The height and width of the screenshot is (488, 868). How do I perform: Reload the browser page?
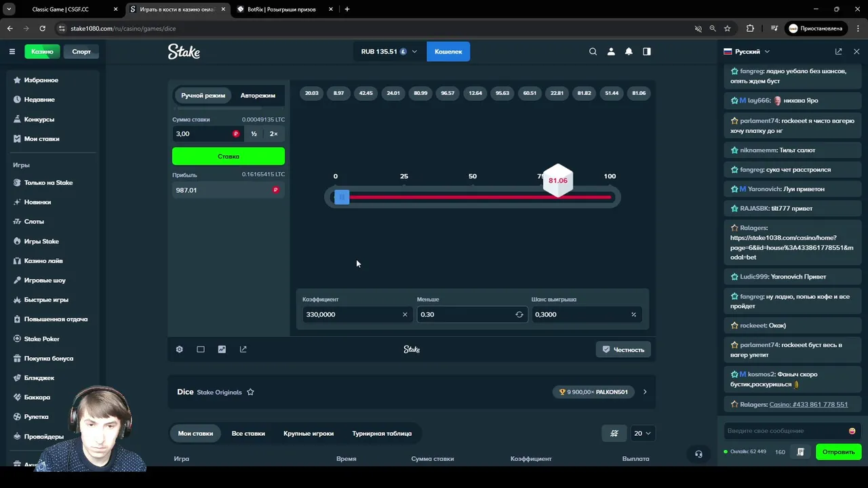(x=42, y=28)
